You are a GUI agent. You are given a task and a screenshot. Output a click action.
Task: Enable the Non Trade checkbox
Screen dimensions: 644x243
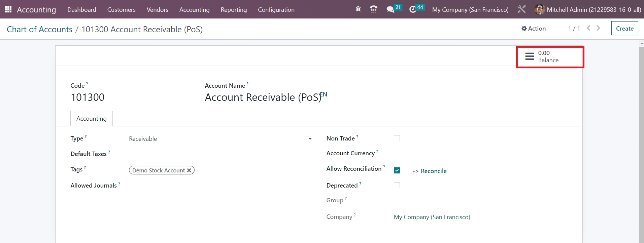(x=397, y=138)
